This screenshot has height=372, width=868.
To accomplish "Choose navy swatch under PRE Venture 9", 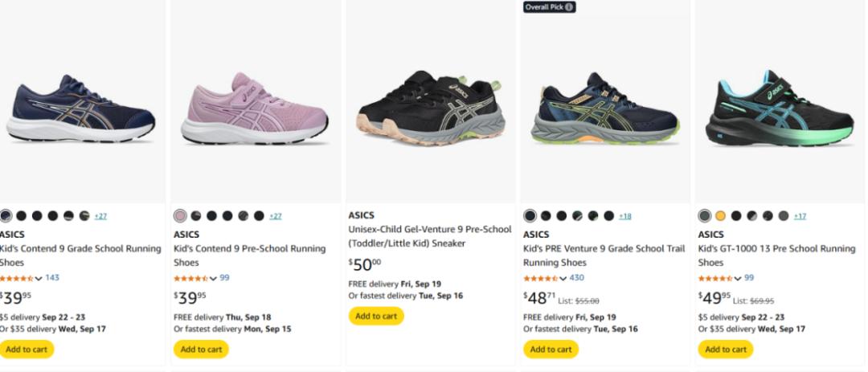I will 530,216.
